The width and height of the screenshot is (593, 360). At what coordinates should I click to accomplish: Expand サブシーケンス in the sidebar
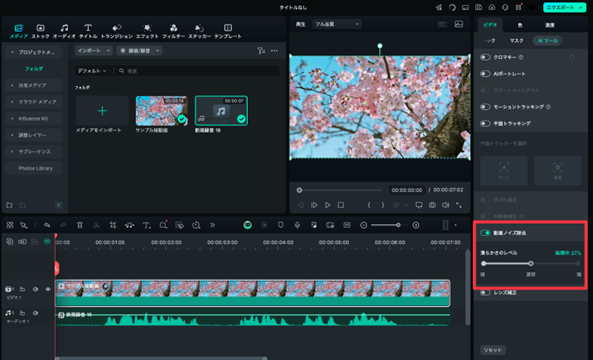33,152
